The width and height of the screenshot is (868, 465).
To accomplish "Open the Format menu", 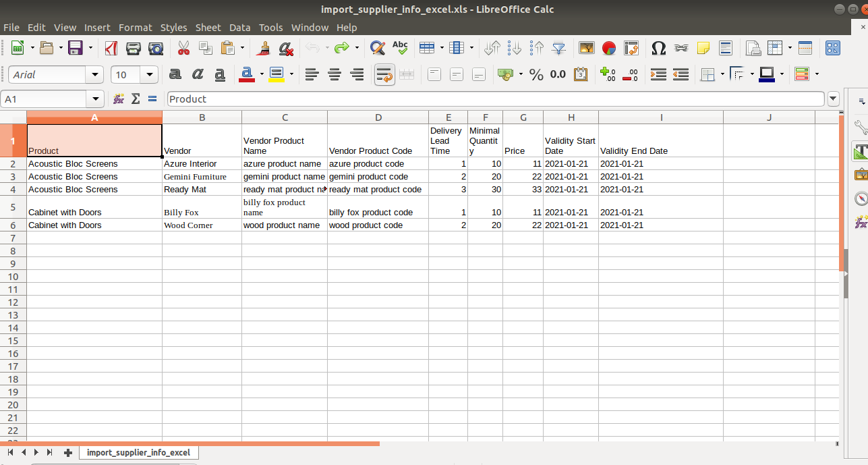I will pos(136,28).
